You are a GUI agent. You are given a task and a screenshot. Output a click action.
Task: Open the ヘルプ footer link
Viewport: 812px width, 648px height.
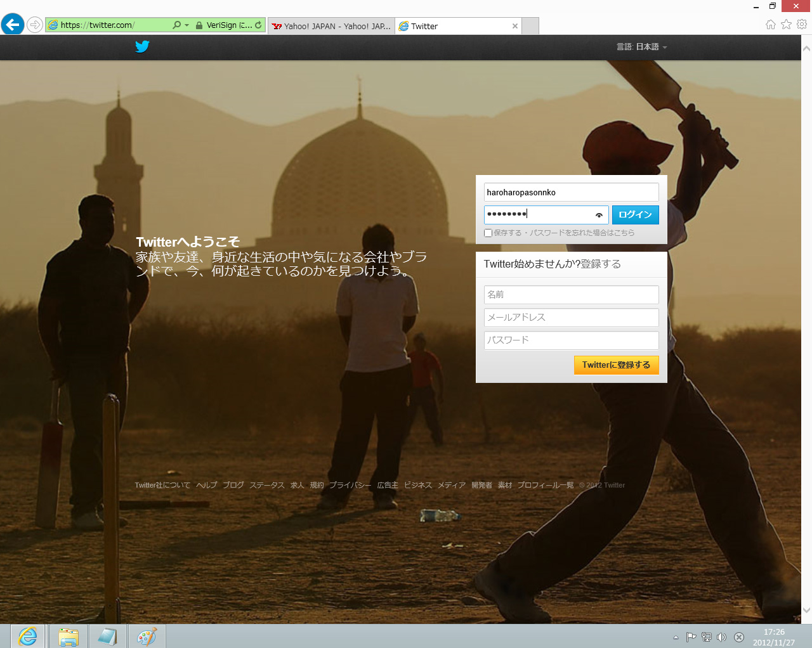point(207,485)
